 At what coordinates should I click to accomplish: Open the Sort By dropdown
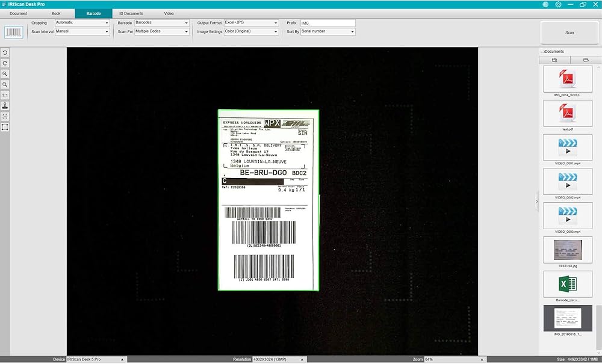pos(327,31)
